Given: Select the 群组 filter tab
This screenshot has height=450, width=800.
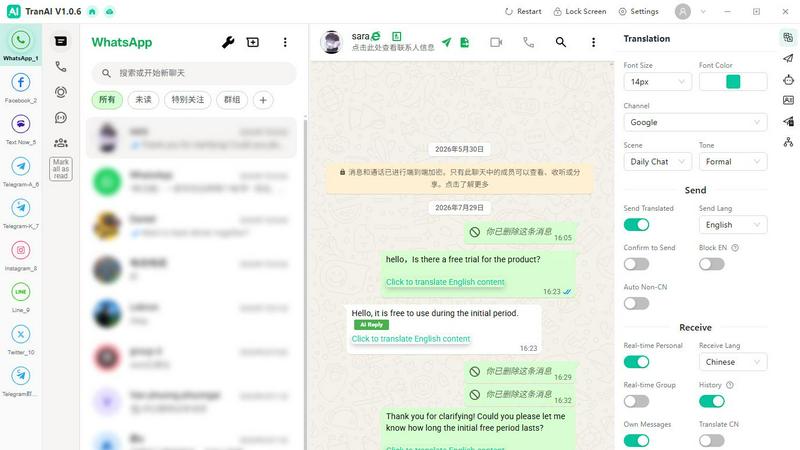Looking at the screenshot, I should click(232, 100).
